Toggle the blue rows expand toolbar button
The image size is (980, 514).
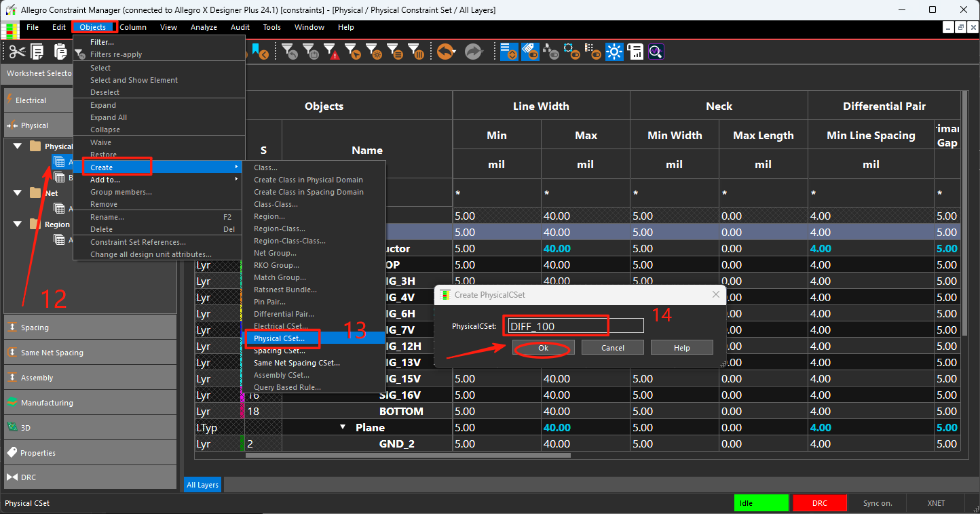(510, 52)
